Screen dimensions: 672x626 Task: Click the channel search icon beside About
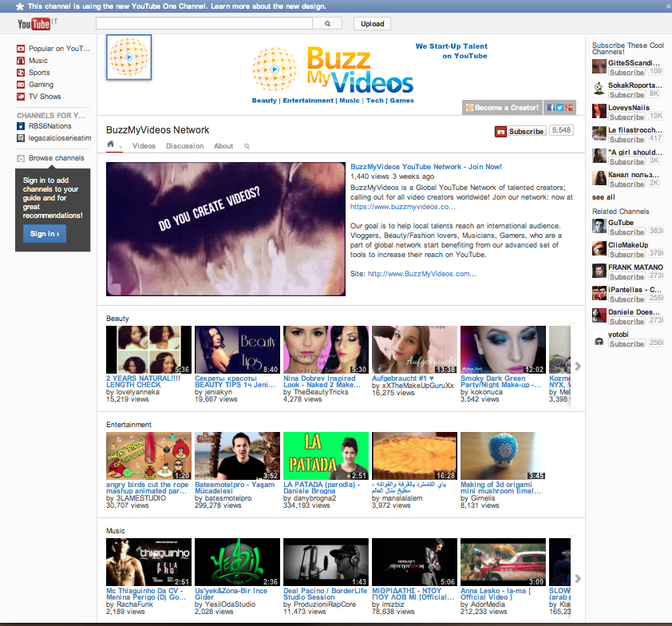click(247, 146)
